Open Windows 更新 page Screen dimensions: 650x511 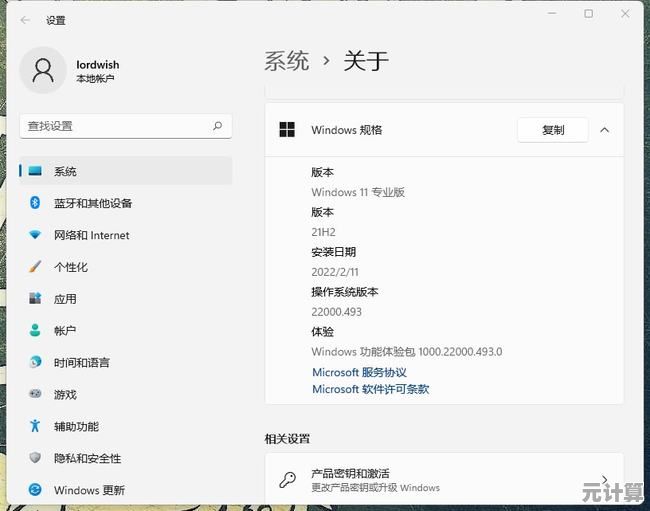pyautogui.click(x=126, y=490)
